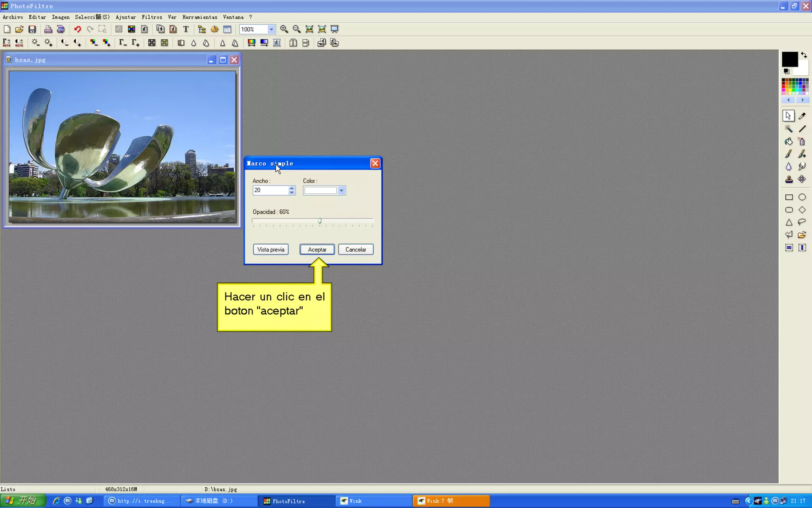Image resolution: width=812 pixels, height=508 pixels.
Task: Choose rounded rectangle selection shape
Action: pos(789,210)
